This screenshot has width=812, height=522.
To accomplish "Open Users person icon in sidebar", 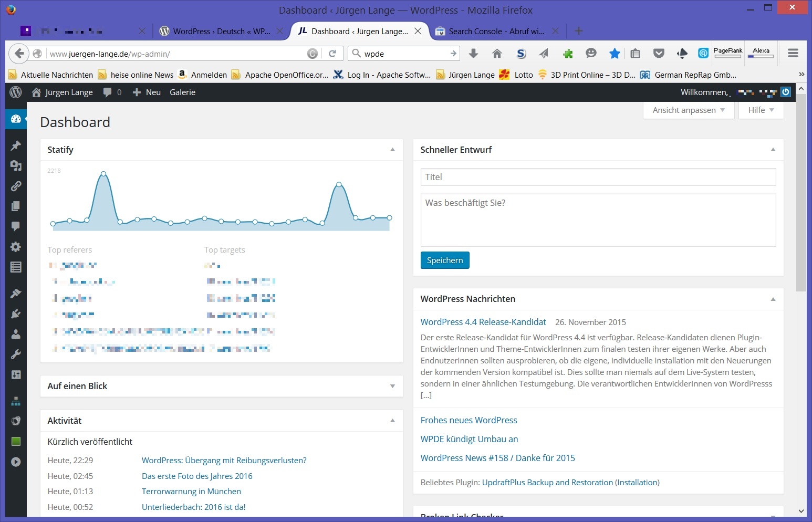I will point(16,334).
